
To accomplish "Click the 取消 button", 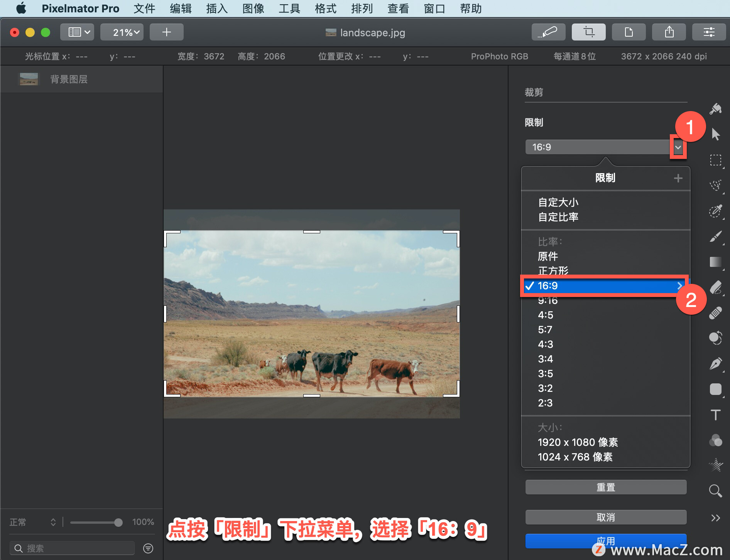I will pyautogui.click(x=606, y=517).
